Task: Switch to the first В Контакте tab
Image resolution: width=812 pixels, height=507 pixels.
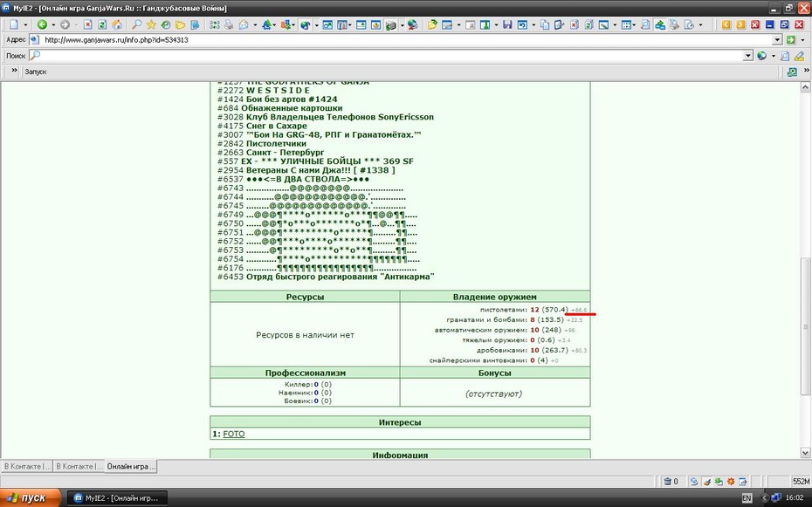Action: 27,466
